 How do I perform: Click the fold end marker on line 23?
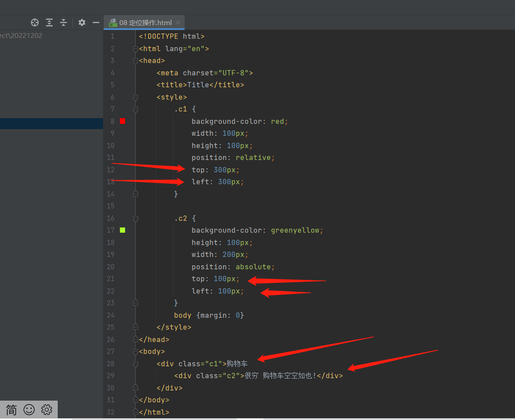(135, 303)
